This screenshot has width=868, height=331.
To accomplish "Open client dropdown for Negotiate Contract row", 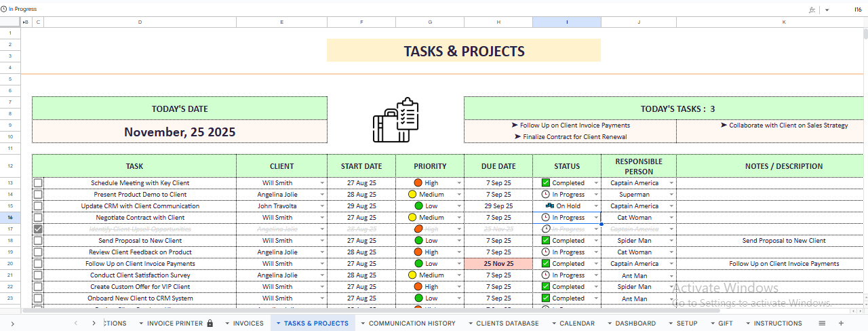I will [322, 218].
